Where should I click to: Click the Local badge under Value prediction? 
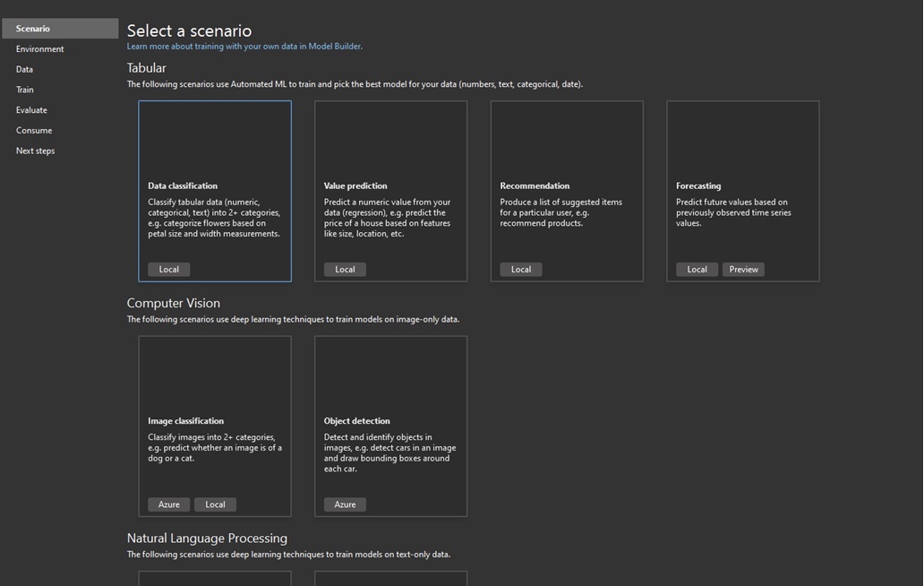(x=344, y=269)
